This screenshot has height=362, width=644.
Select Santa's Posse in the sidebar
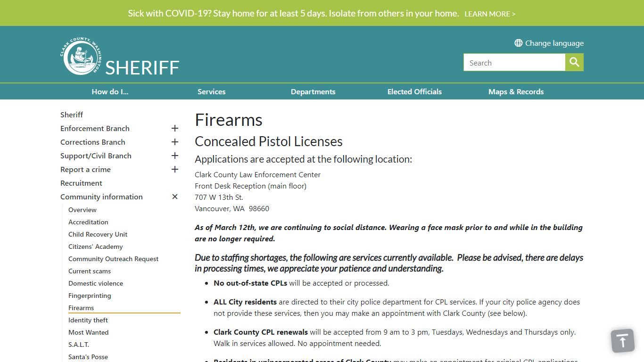pyautogui.click(x=88, y=357)
